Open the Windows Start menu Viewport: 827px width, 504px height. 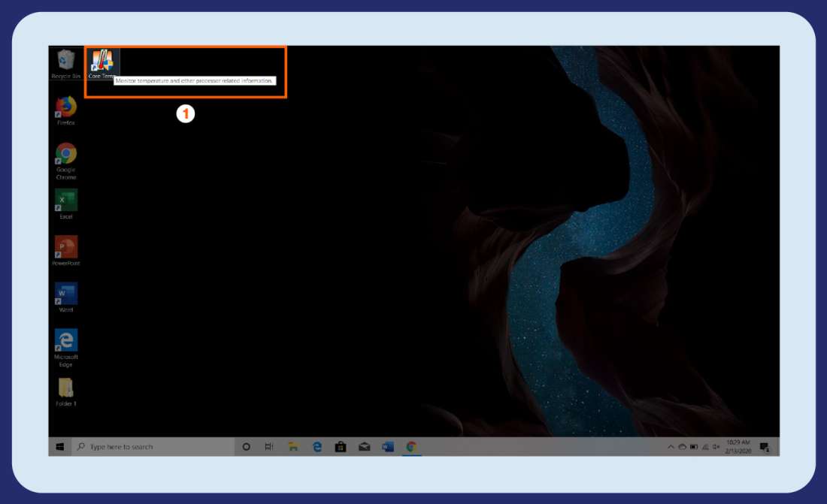click(59, 447)
